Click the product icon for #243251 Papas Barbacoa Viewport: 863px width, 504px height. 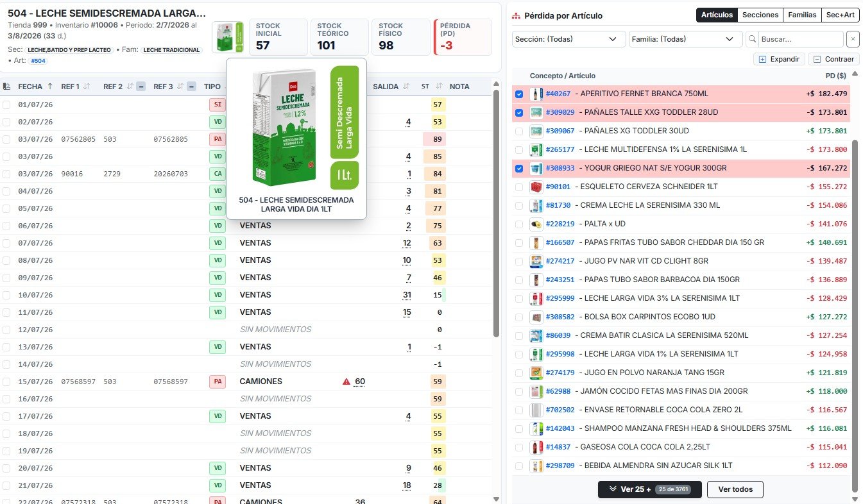click(x=536, y=280)
